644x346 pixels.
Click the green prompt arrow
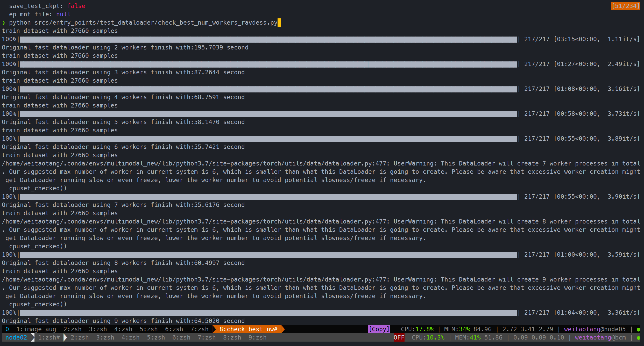pyautogui.click(x=4, y=23)
